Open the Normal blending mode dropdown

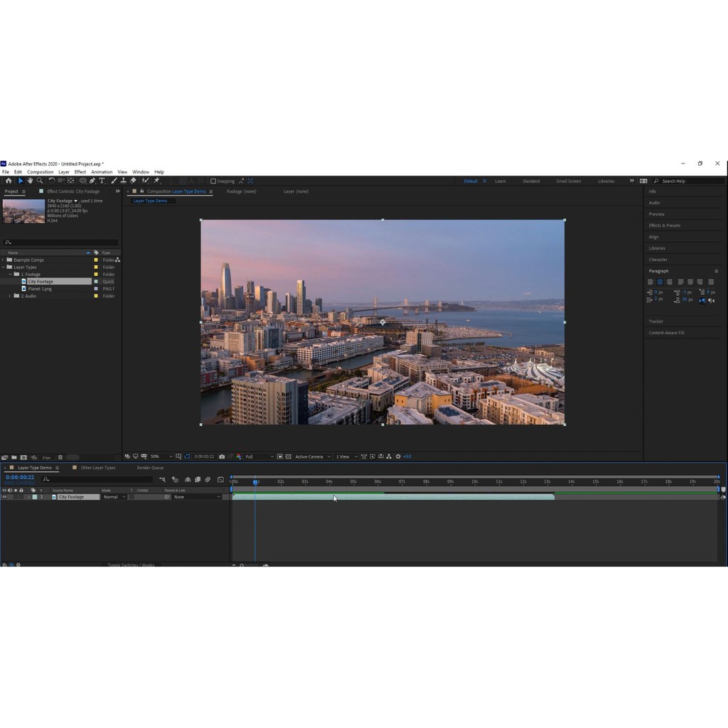coord(114,497)
